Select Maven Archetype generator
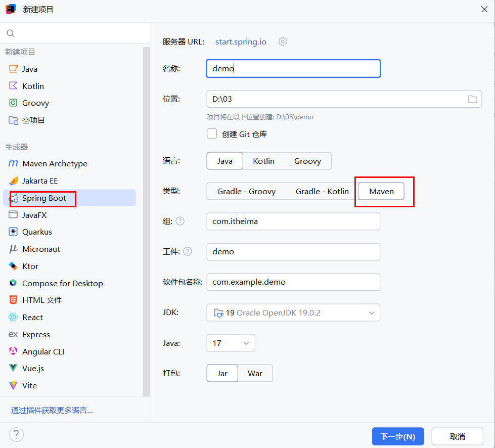 pyautogui.click(x=69, y=163)
